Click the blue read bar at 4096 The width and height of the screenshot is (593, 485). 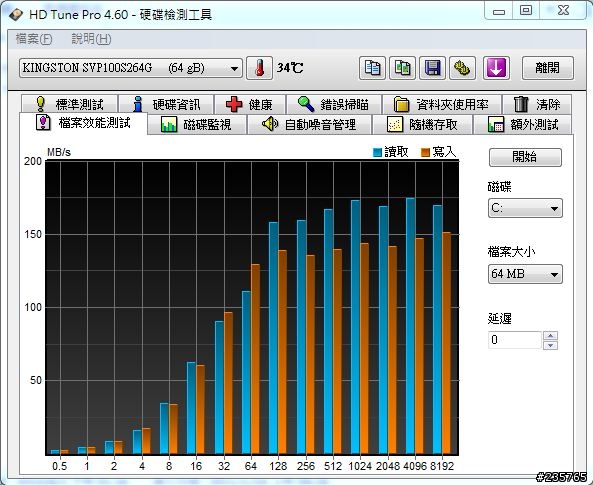410,326
